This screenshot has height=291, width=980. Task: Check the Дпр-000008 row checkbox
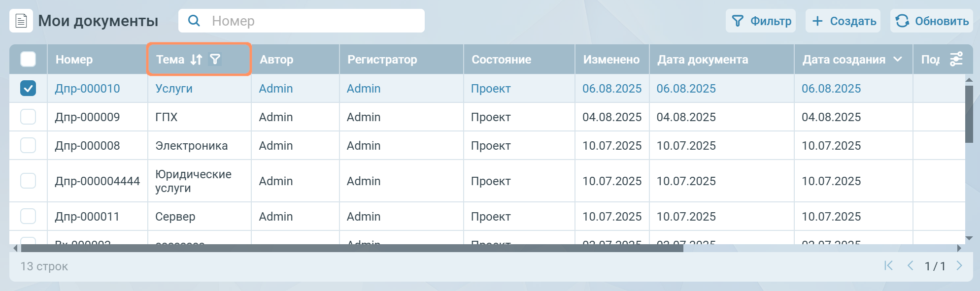coord(28,146)
